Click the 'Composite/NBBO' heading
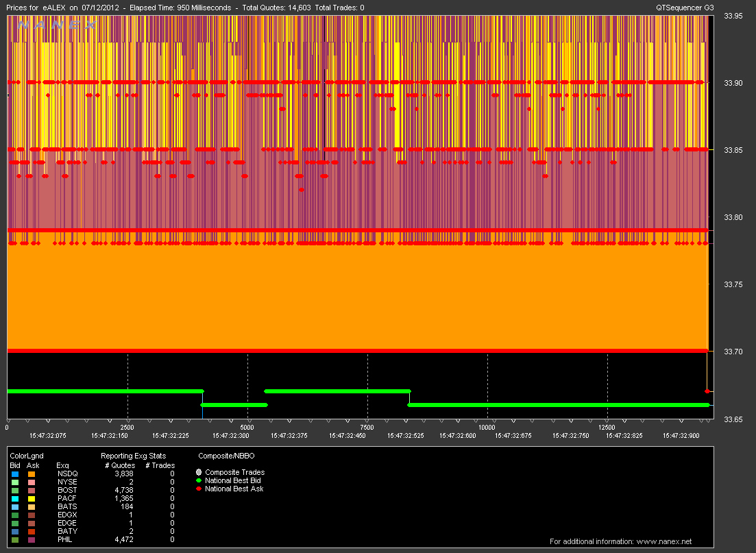Screen dimensions: 756x553 point(226,456)
